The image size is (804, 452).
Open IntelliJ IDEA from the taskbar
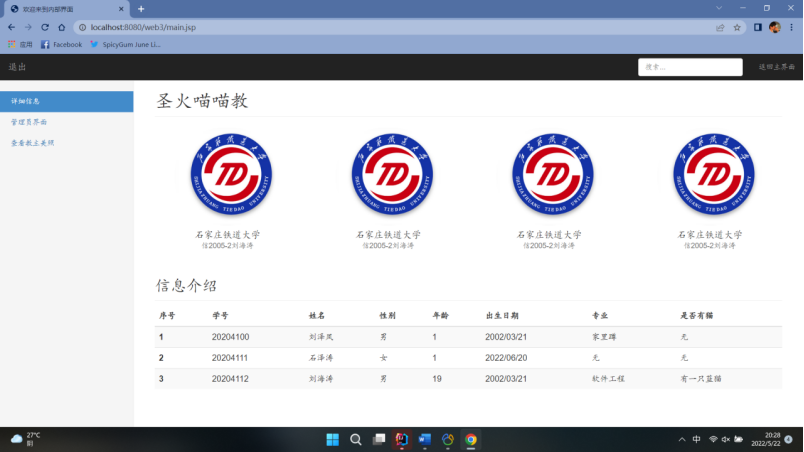click(402, 440)
